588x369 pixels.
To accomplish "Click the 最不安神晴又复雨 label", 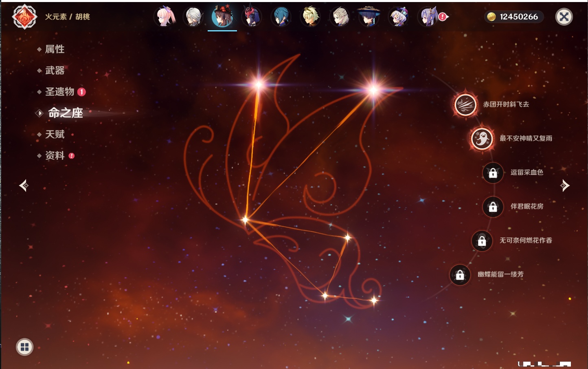I will click(x=526, y=138).
